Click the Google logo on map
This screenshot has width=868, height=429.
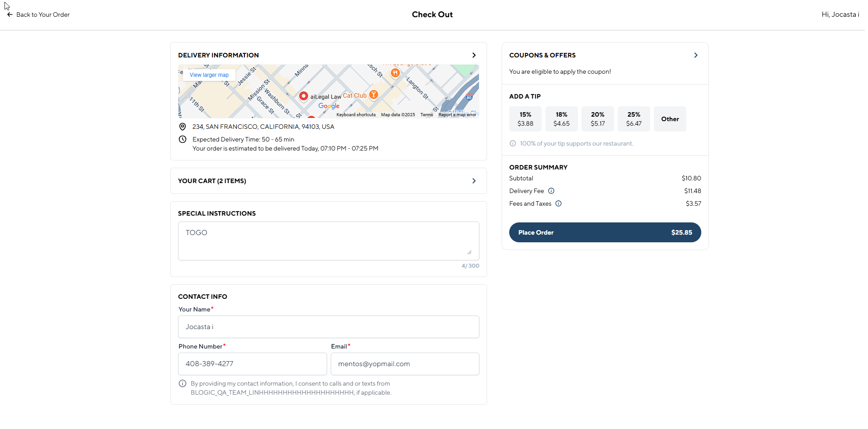click(x=329, y=106)
